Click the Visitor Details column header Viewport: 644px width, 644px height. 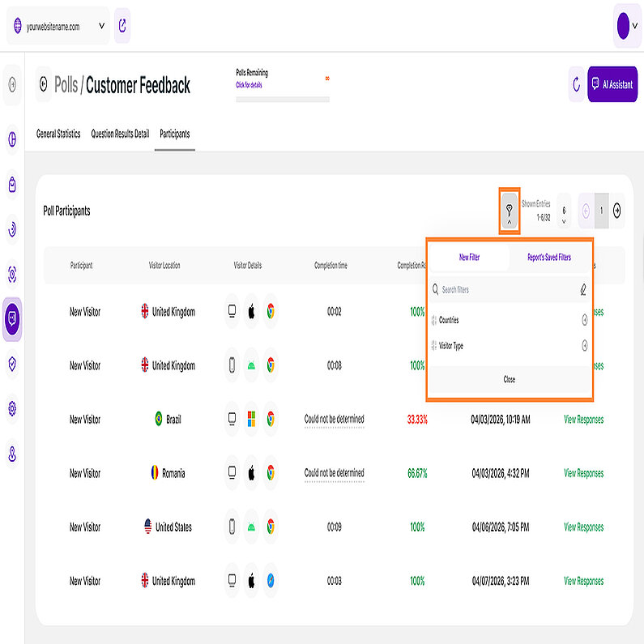tap(248, 266)
